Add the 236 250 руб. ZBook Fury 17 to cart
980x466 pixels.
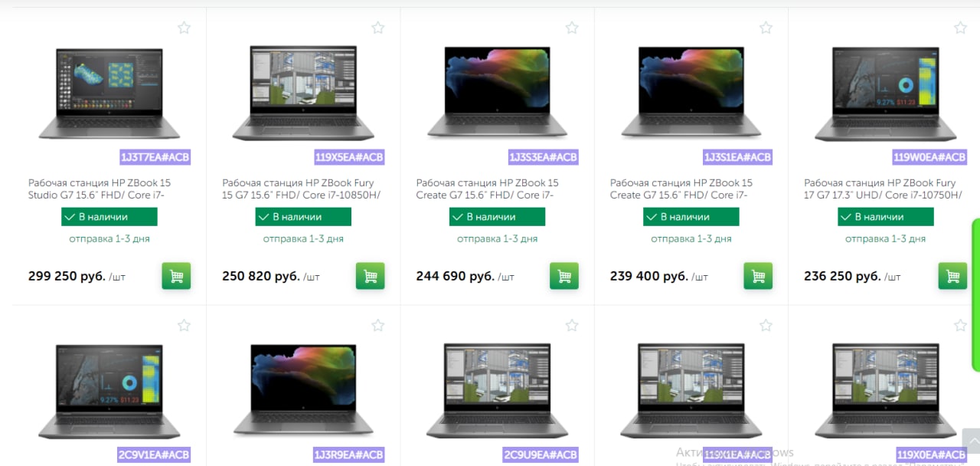[952, 276]
